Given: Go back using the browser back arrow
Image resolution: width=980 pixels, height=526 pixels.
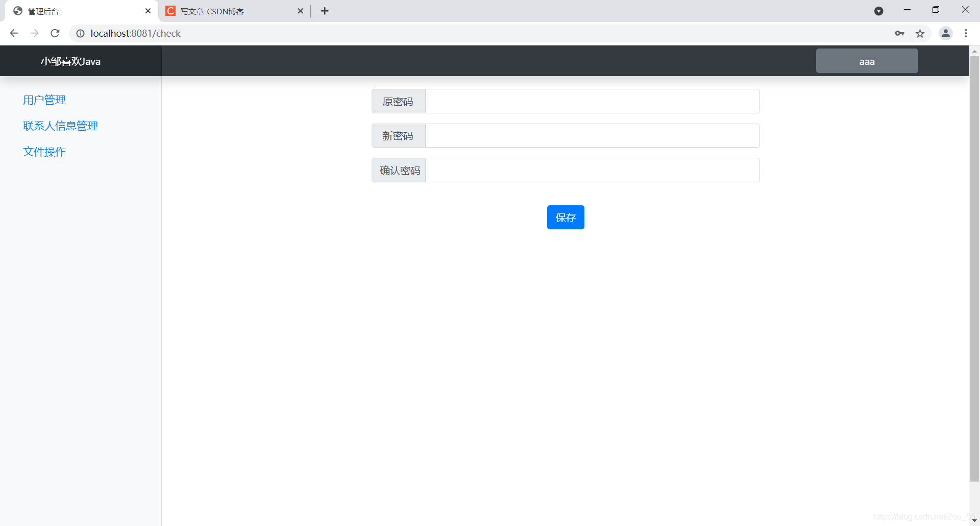Looking at the screenshot, I should [14, 33].
